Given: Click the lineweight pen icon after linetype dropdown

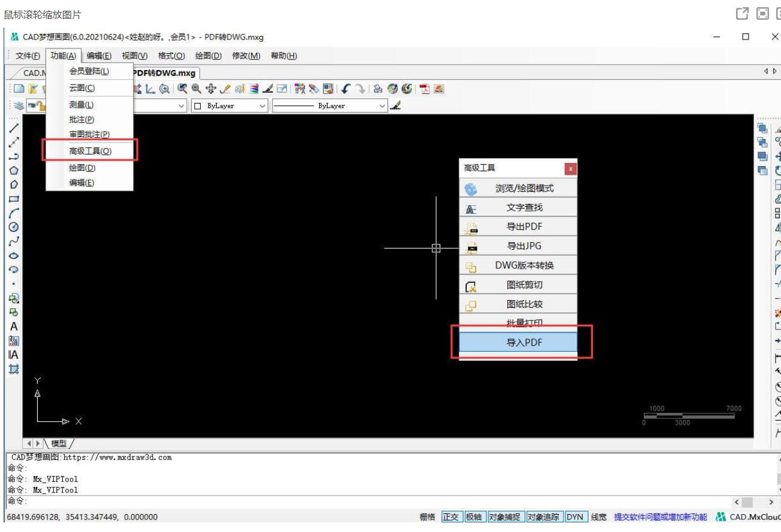Looking at the screenshot, I should [395, 105].
